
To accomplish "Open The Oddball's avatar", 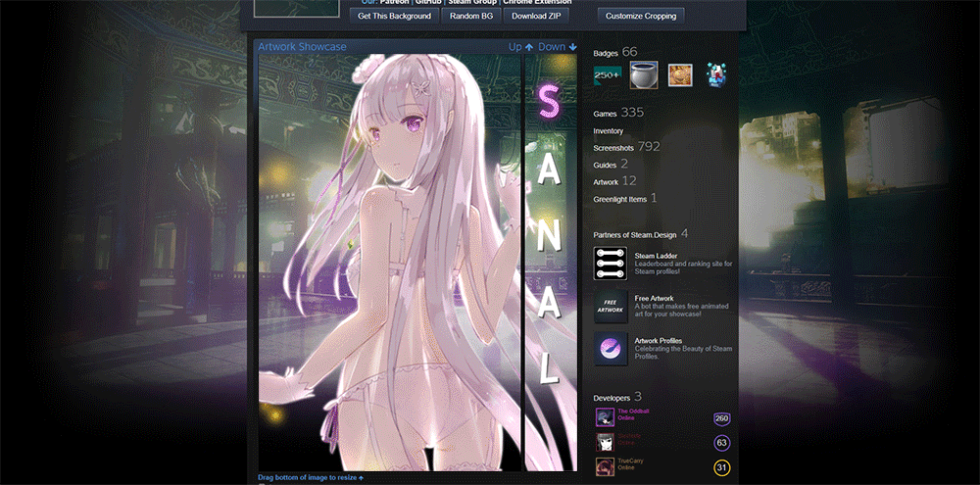I will 605,416.
